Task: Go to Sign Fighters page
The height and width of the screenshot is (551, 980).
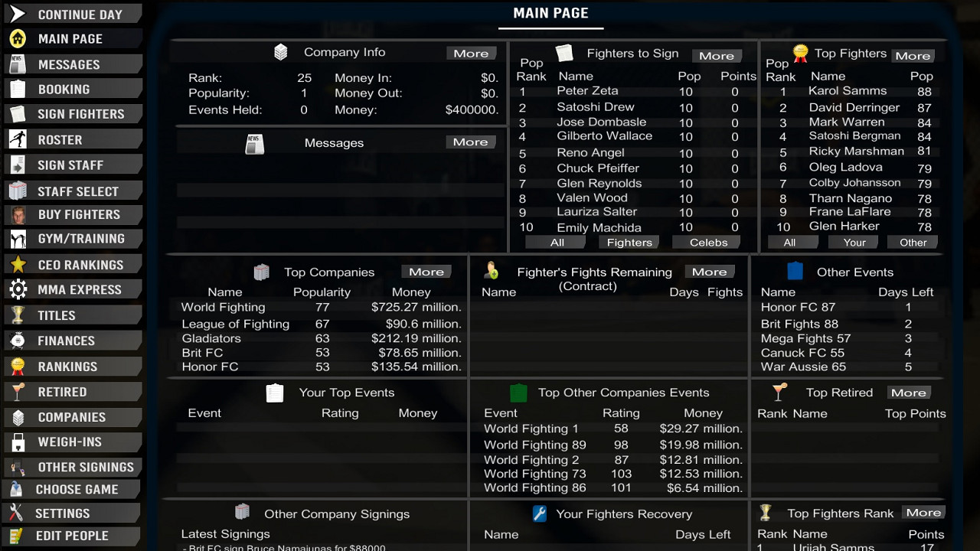Action: tap(80, 114)
